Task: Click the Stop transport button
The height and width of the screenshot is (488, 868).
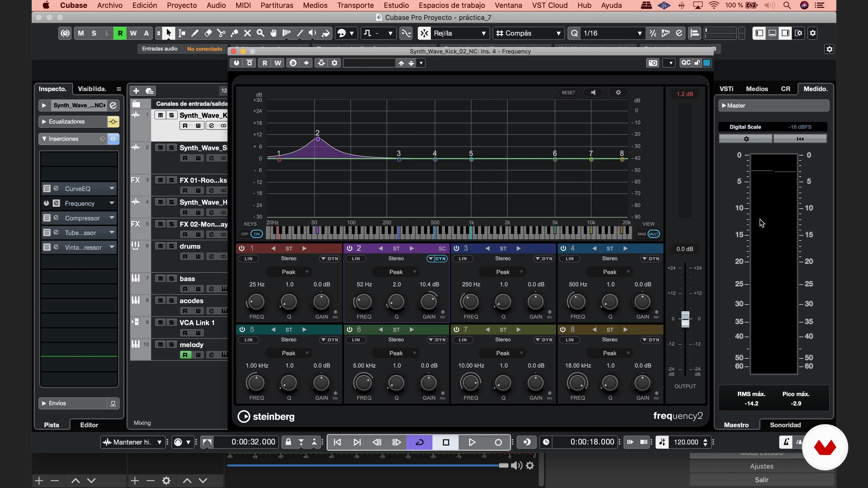Action: tap(446, 442)
